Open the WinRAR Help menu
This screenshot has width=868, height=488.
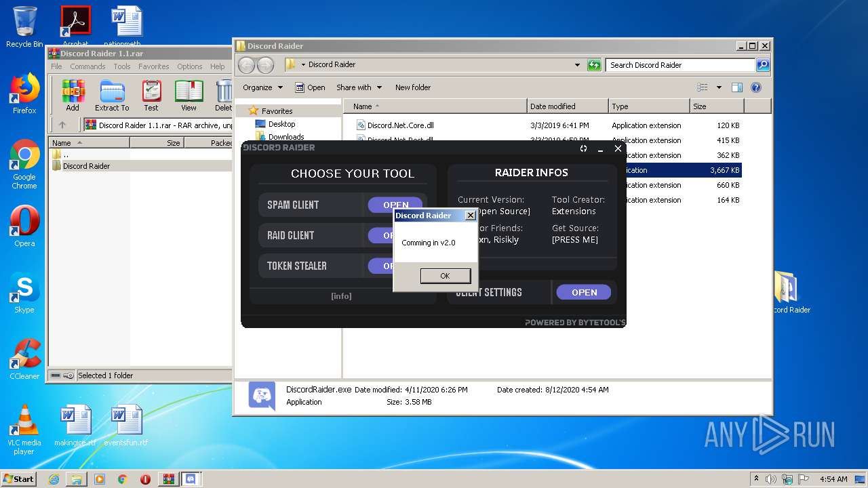[x=217, y=66]
